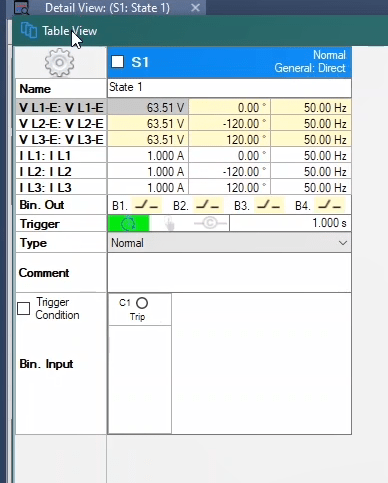Select I L2 frequency 50.00 Hz cell
This screenshot has height=483, width=388.
(311, 171)
